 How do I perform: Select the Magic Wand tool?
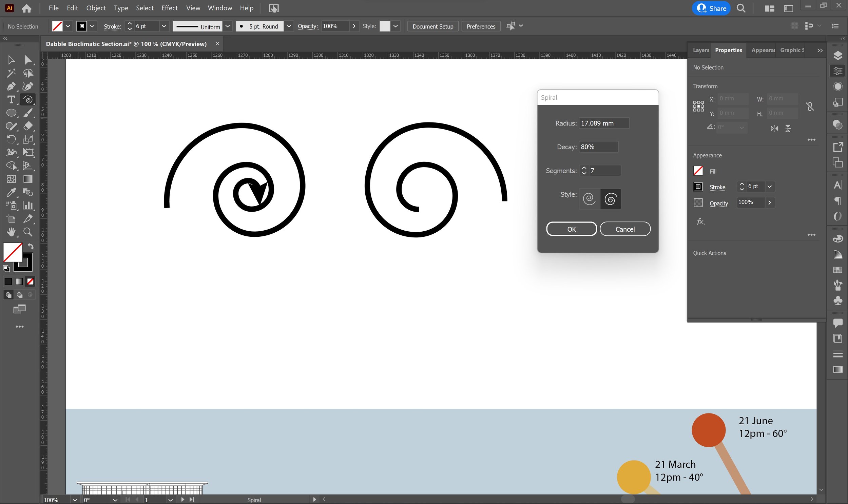coord(11,73)
